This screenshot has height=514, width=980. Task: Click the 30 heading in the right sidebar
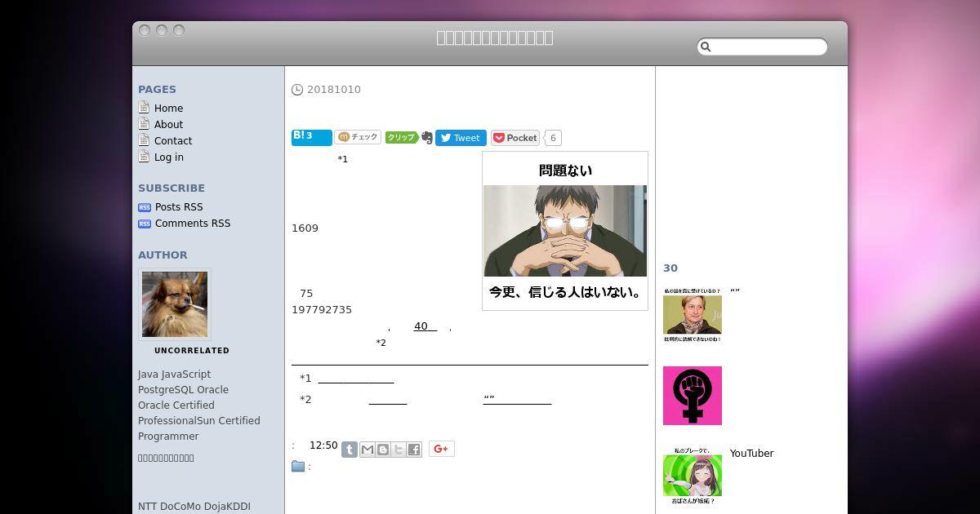click(670, 268)
